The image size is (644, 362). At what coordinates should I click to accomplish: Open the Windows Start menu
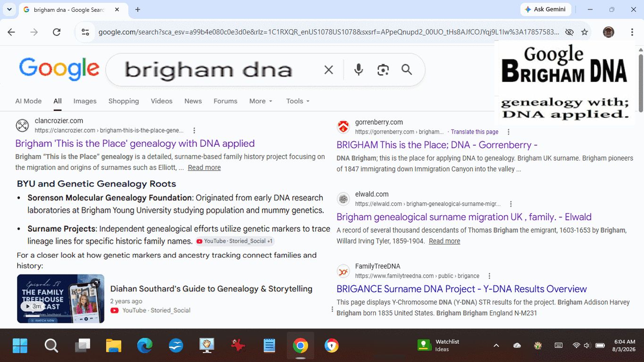coord(20,345)
